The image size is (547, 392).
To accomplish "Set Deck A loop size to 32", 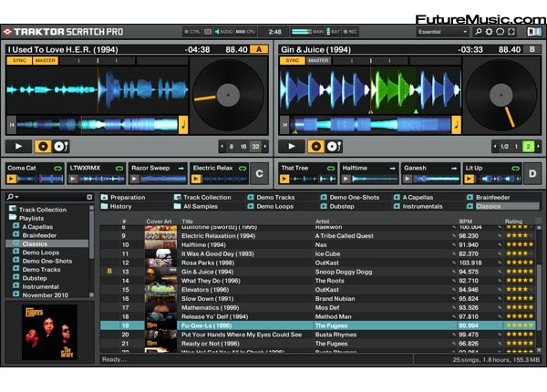I will click(255, 147).
